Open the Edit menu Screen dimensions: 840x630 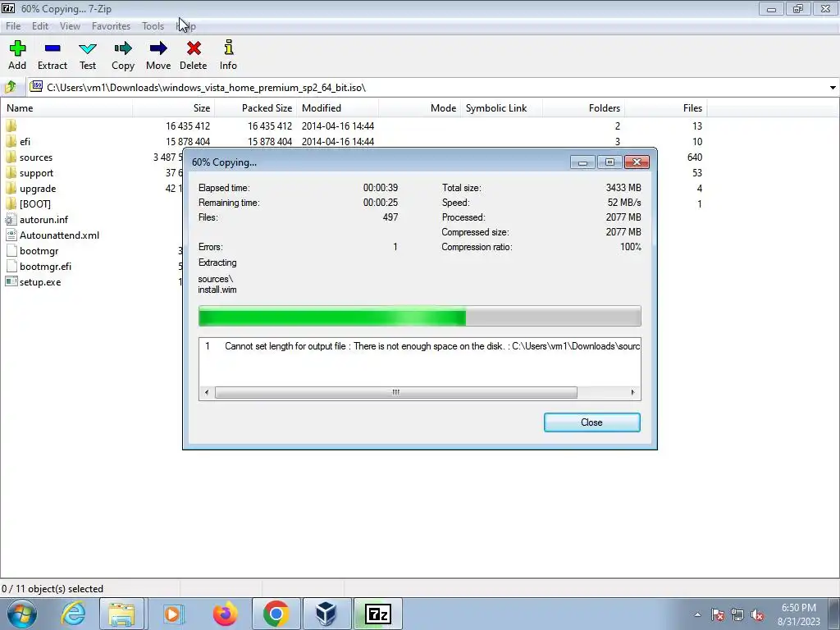click(x=39, y=25)
